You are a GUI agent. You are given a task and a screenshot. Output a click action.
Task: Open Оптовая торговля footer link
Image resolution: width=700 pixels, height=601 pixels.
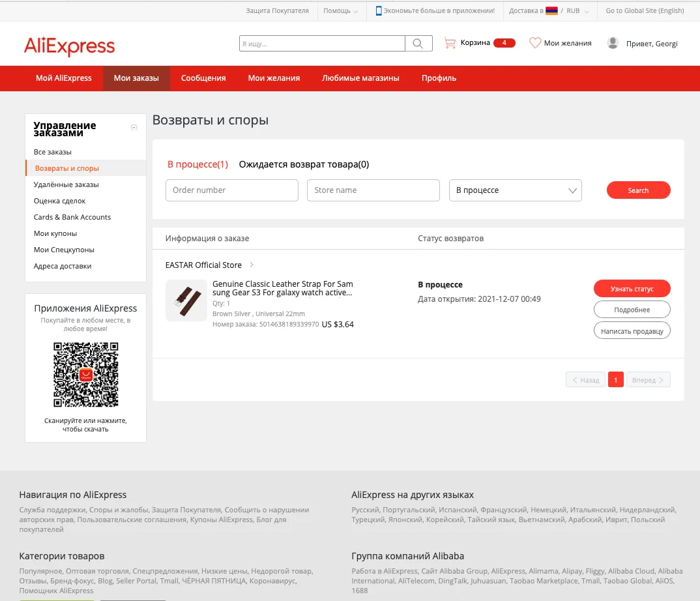pyautogui.click(x=97, y=571)
